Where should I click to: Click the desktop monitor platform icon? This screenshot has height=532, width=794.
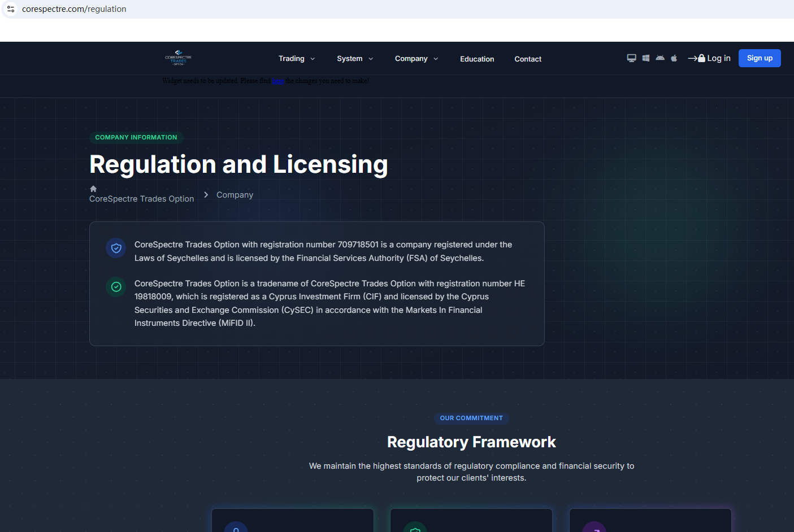631,58
